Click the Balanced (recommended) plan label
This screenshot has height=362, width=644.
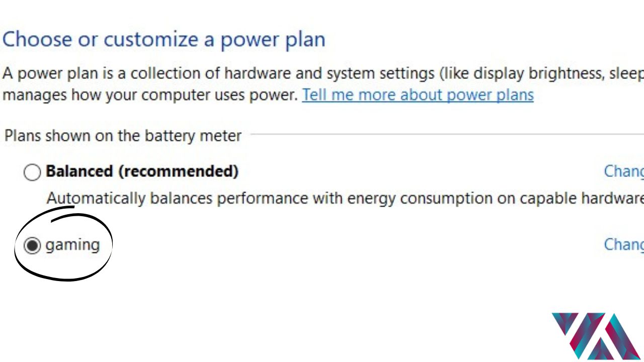142,171
